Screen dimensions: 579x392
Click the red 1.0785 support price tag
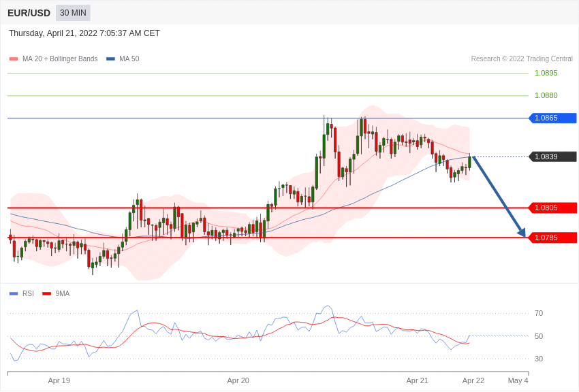coord(553,238)
